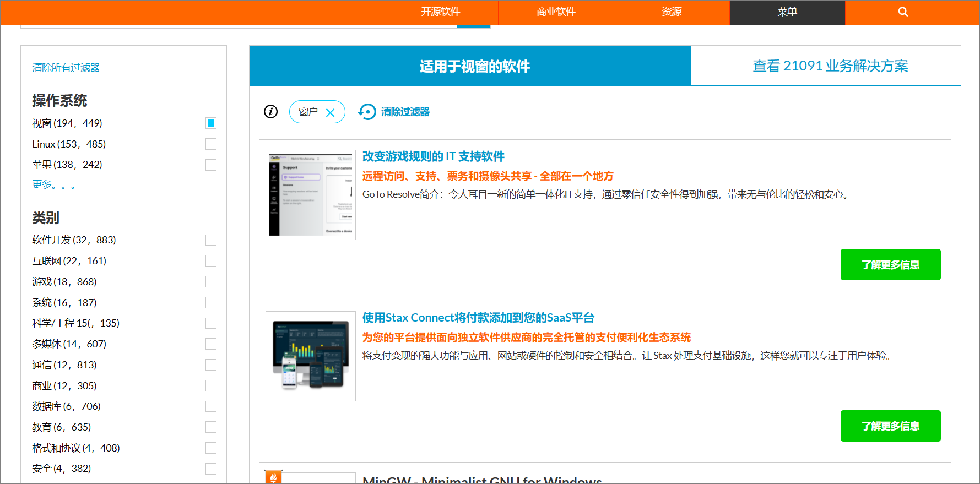Select the 适用于视窗的软件 tab
Viewport: 980px width, 484px height.
470,66
